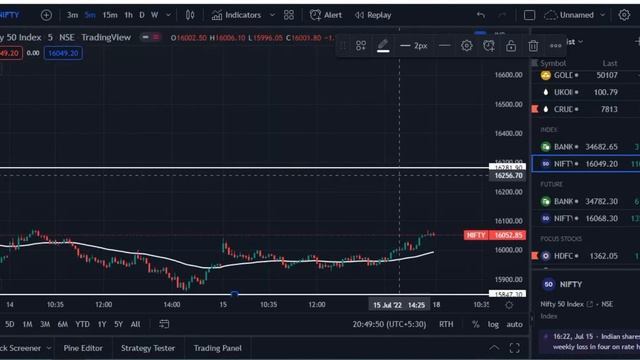Toggle the chart legend collapse button

pos(151,37)
